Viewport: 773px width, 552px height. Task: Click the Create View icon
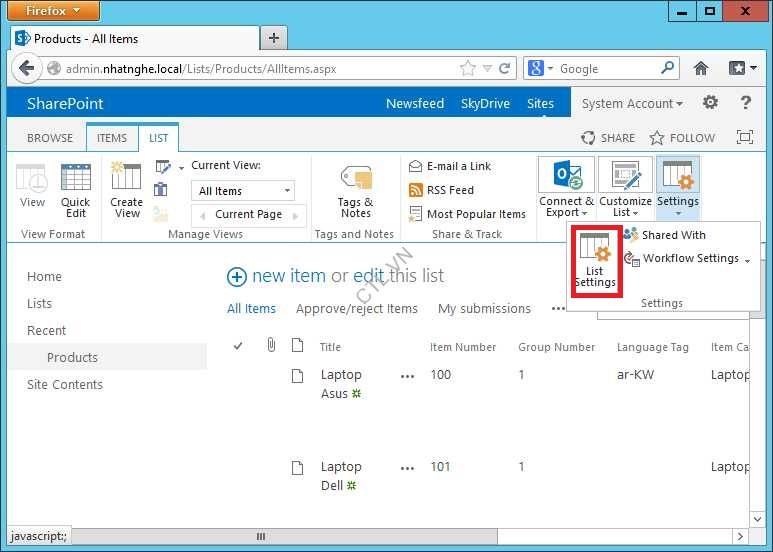tap(127, 178)
